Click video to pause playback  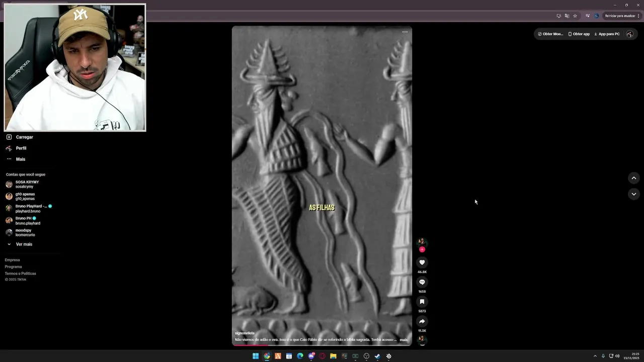[x=322, y=186]
